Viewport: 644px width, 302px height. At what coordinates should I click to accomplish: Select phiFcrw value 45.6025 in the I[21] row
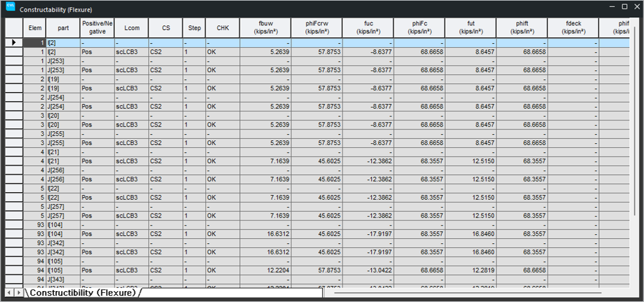click(317, 161)
